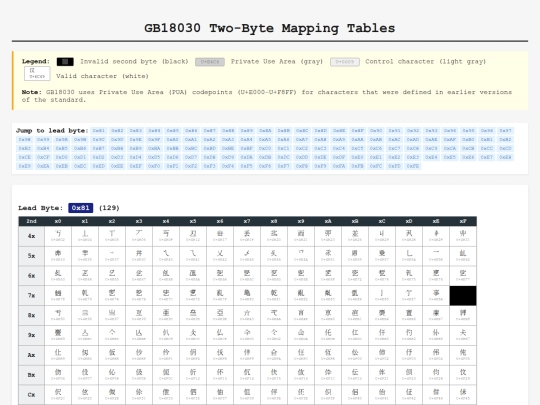Select the cell at row 7x, column xC

point(382,295)
